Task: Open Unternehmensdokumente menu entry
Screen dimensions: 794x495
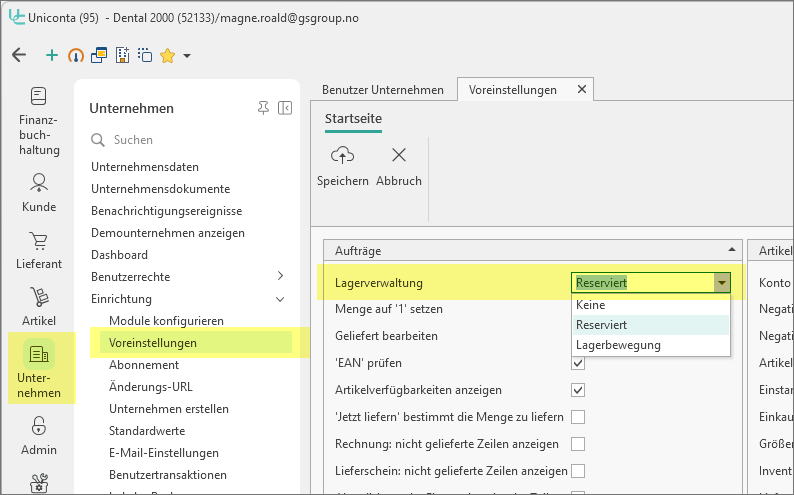Action: click(161, 189)
